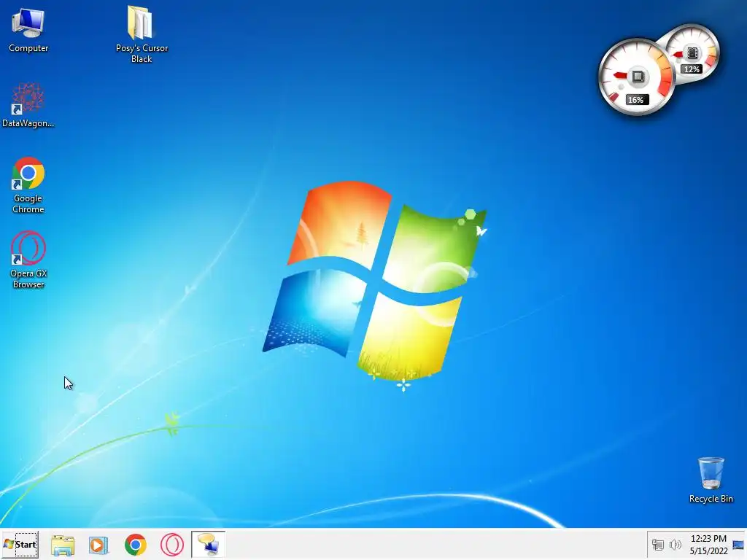This screenshot has height=560, width=747.
Task: Open Google Chrome from the taskbar
Action: [135, 545]
